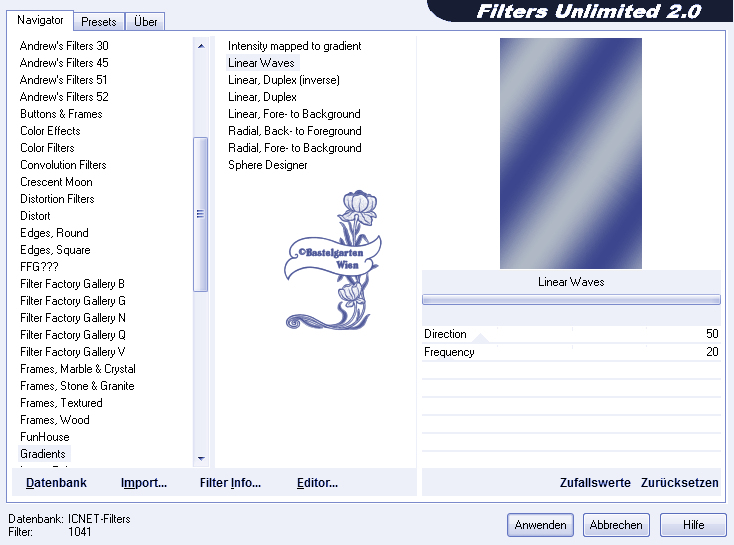734x545 pixels.
Task: Click the Import... button
Action: (x=144, y=483)
